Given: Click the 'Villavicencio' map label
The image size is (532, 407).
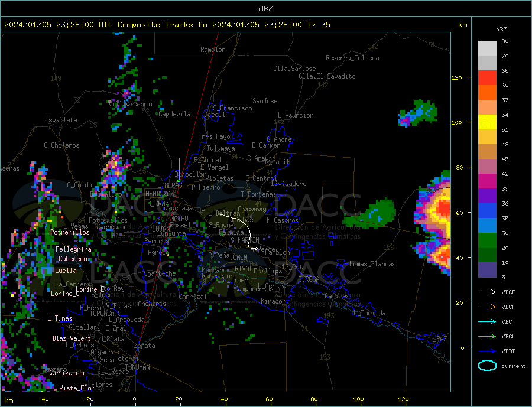Looking at the screenshot, I should [x=131, y=104].
